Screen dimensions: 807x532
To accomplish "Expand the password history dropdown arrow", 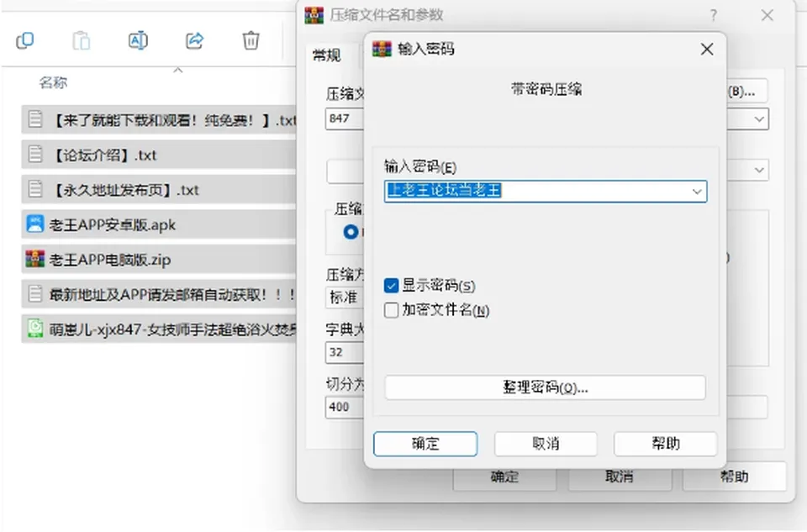I will (697, 192).
